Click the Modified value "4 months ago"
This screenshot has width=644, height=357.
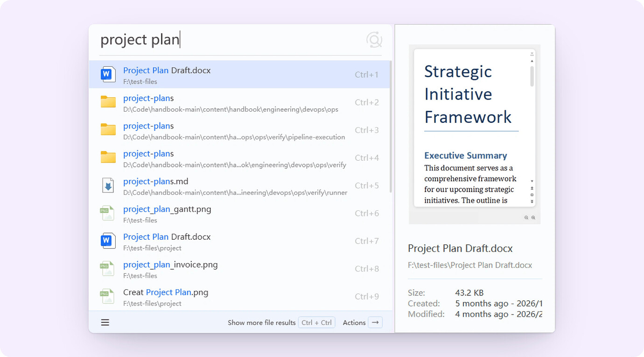click(x=482, y=314)
